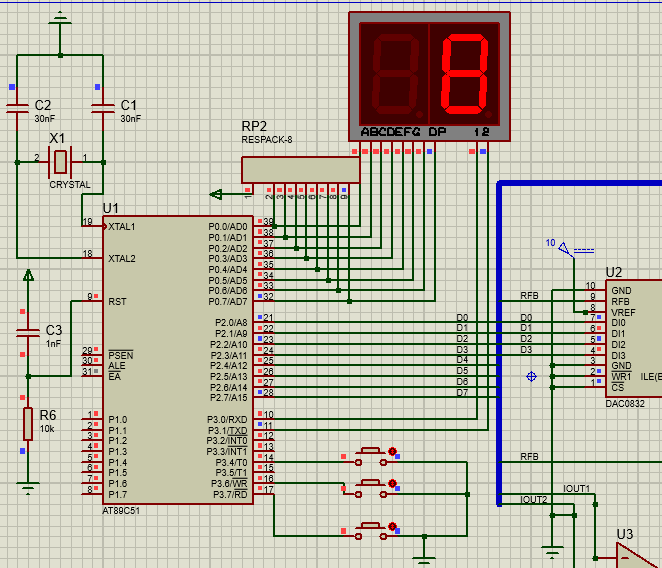Click the ALE pin label on U1
The height and width of the screenshot is (568, 662).
[x=117, y=366]
